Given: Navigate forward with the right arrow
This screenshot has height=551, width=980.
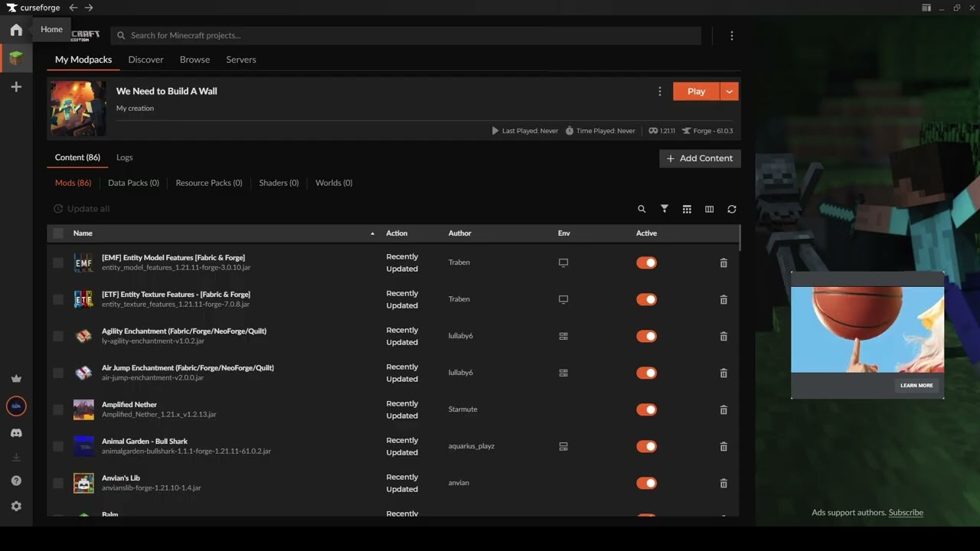Looking at the screenshot, I should [89, 8].
